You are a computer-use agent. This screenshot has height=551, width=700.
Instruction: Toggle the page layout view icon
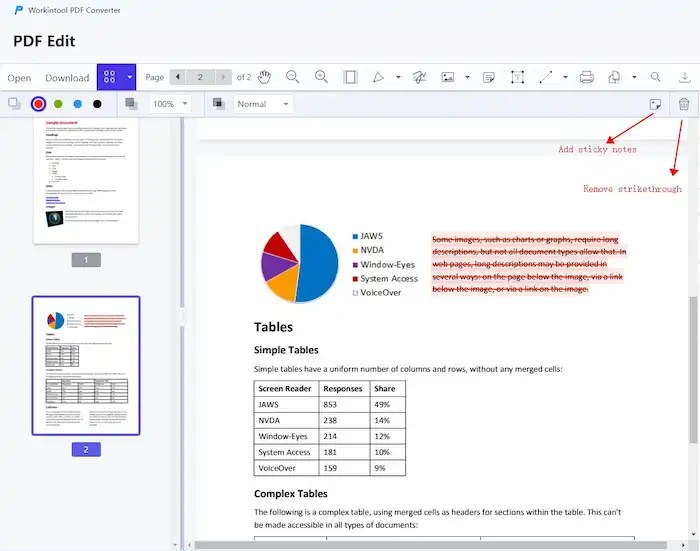(x=350, y=77)
